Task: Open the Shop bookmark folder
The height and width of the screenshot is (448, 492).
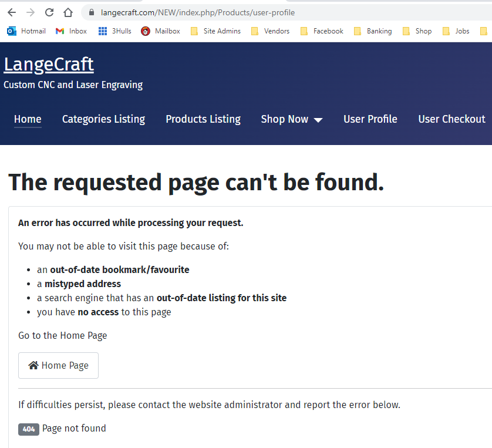Action: click(x=417, y=31)
